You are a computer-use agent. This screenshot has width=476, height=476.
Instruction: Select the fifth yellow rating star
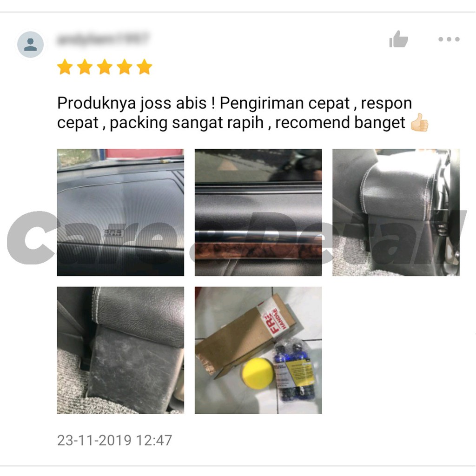coord(144,67)
